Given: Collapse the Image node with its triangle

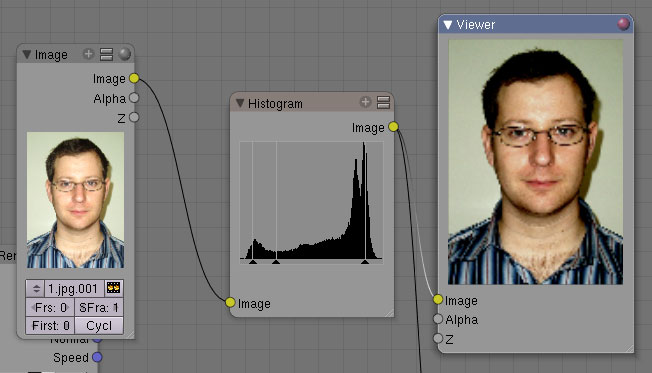Looking at the screenshot, I should 27,54.
